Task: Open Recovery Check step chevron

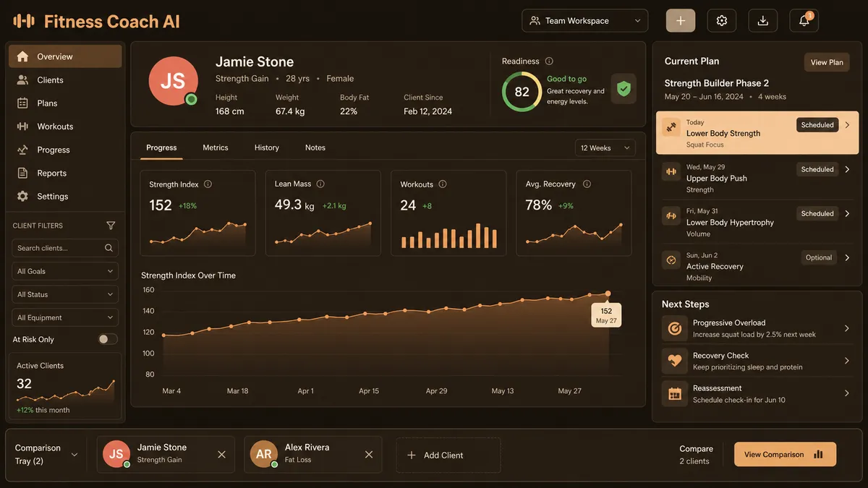Action: point(847,361)
